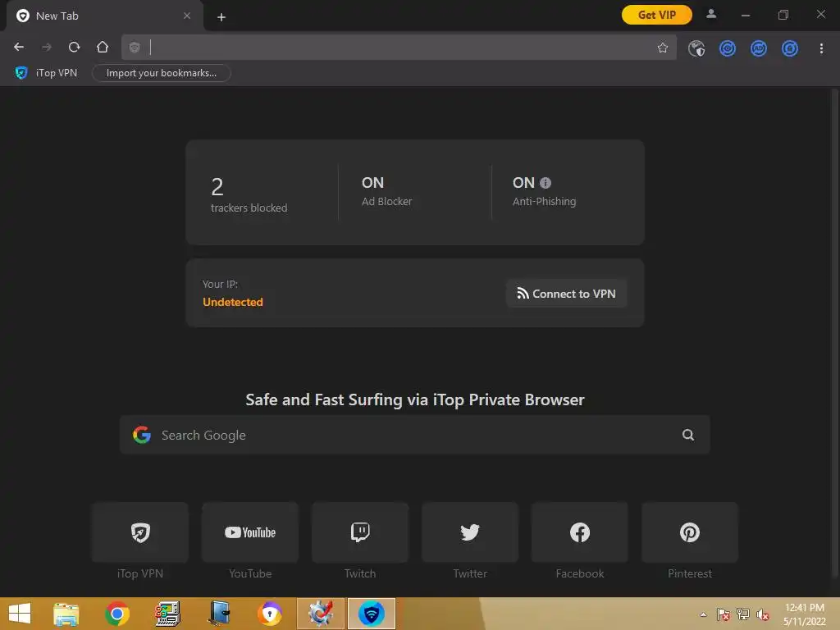Click the Get VIP button
The height and width of the screenshot is (630, 840).
pos(657,15)
